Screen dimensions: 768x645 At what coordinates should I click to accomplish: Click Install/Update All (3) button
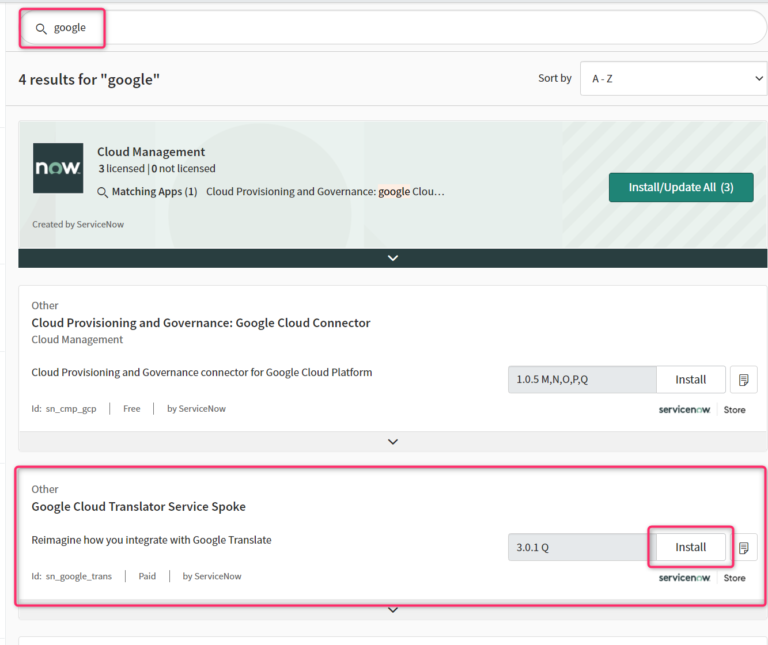[681, 187]
